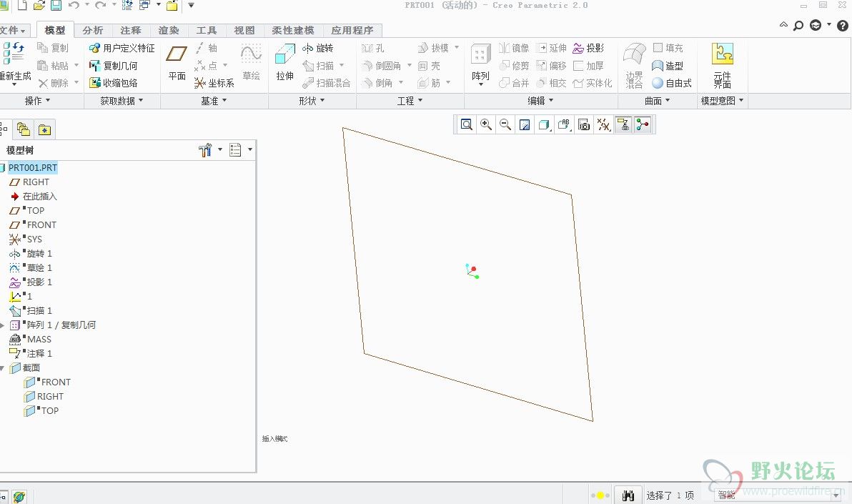The width and height of the screenshot is (852, 504).
Task: Open the 造型 (Style) surface tool
Action: [668, 66]
